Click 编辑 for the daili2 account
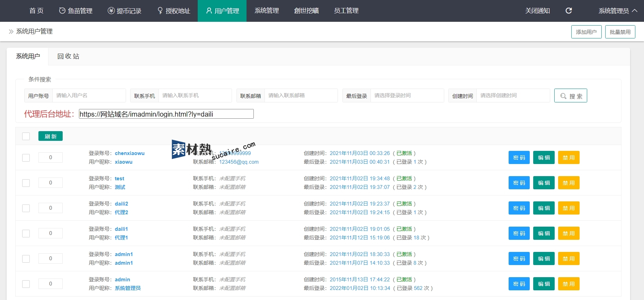This screenshot has width=644, height=300. pos(544,208)
